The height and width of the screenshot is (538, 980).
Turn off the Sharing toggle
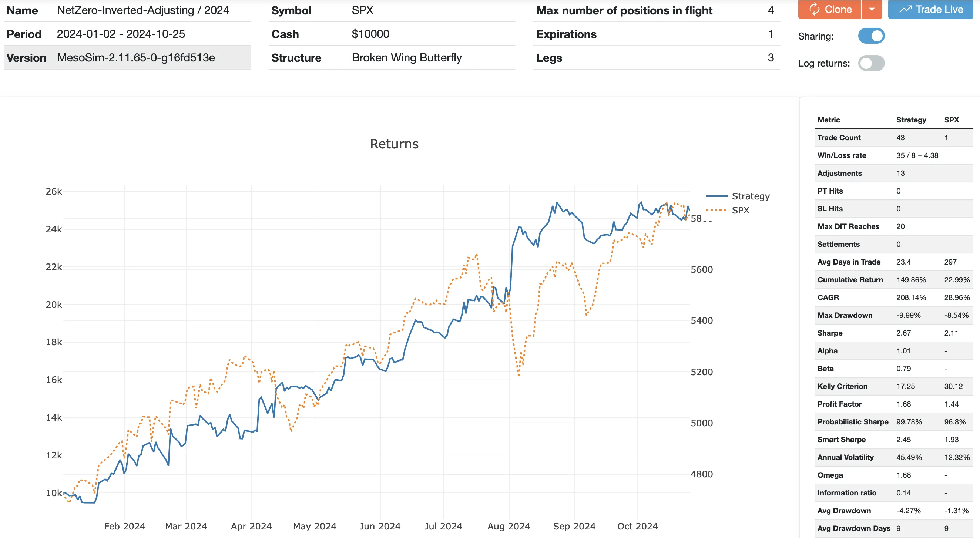click(x=871, y=36)
